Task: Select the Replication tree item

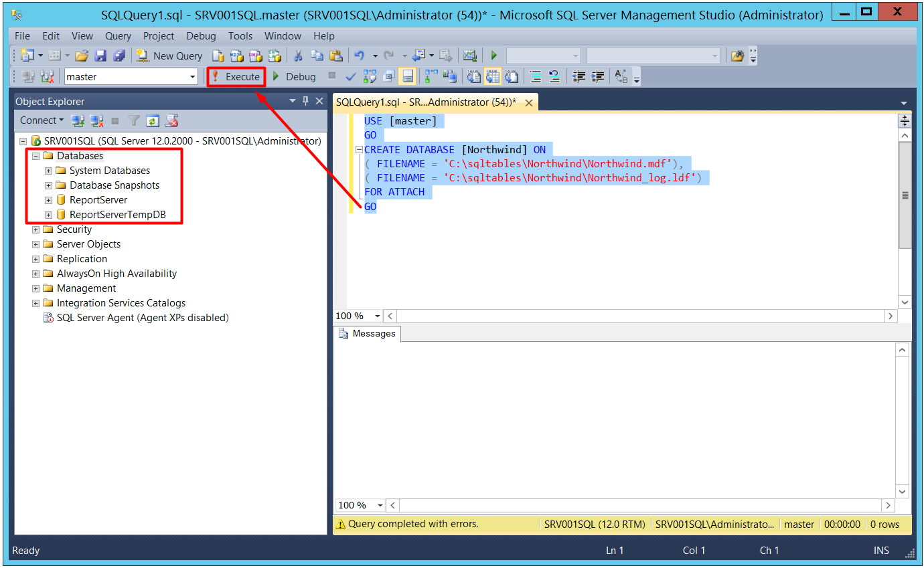Action: click(x=82, y=259)
